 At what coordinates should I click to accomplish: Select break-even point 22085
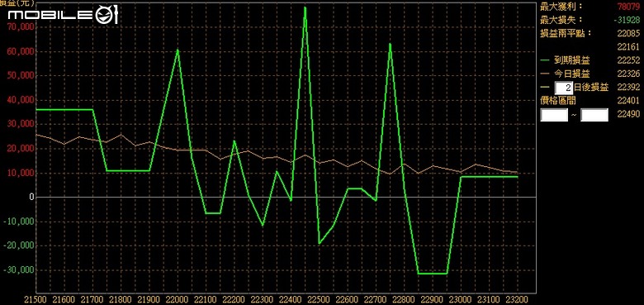[x=628, y=33]
